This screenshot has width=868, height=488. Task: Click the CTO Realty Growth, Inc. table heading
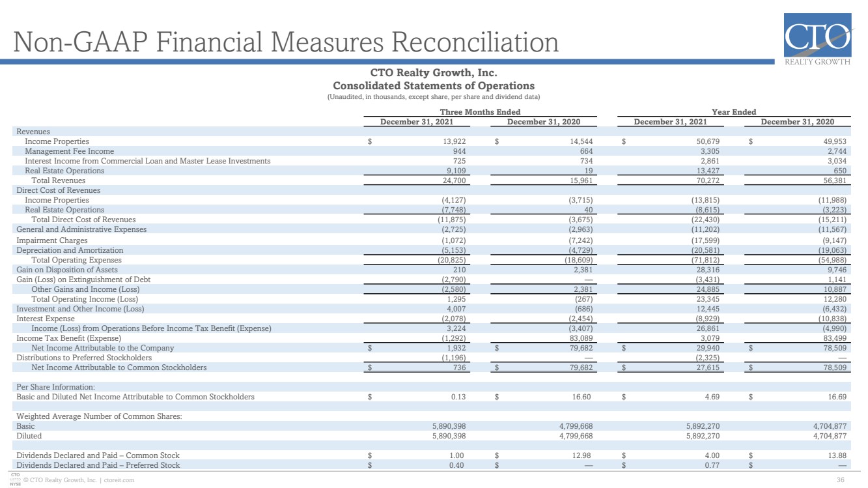[434, 72]
